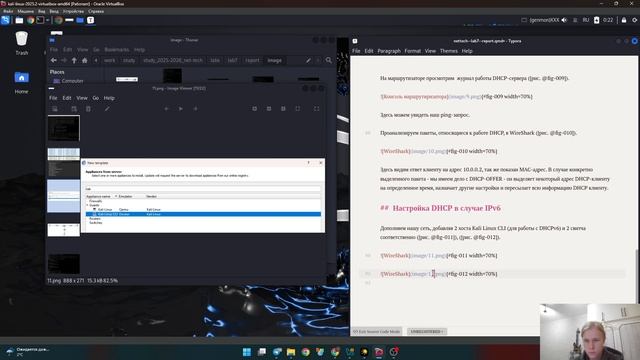The width and height of the screenshot is (640, 360).
Task: Open Typora Paragraph menu
Action: pos(389,51)
